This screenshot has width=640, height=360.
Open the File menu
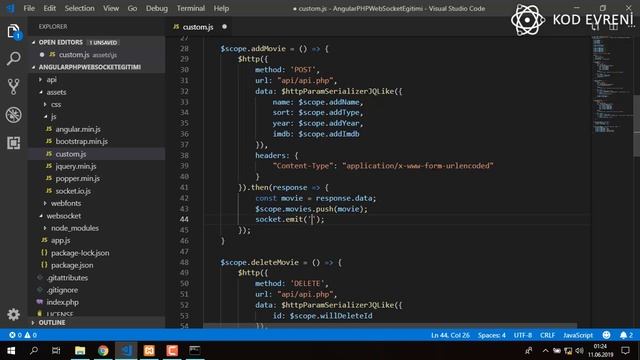click(x=29, y=8)
